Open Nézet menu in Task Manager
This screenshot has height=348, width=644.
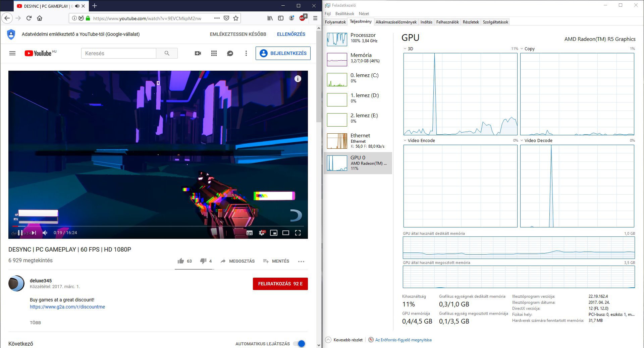coord(364,14)
